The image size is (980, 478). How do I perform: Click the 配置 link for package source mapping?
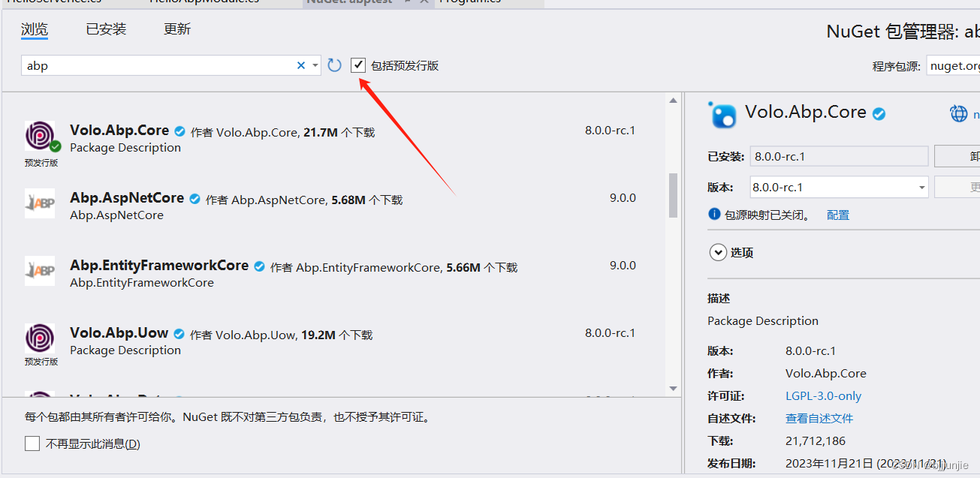click(x=838, y=214)
